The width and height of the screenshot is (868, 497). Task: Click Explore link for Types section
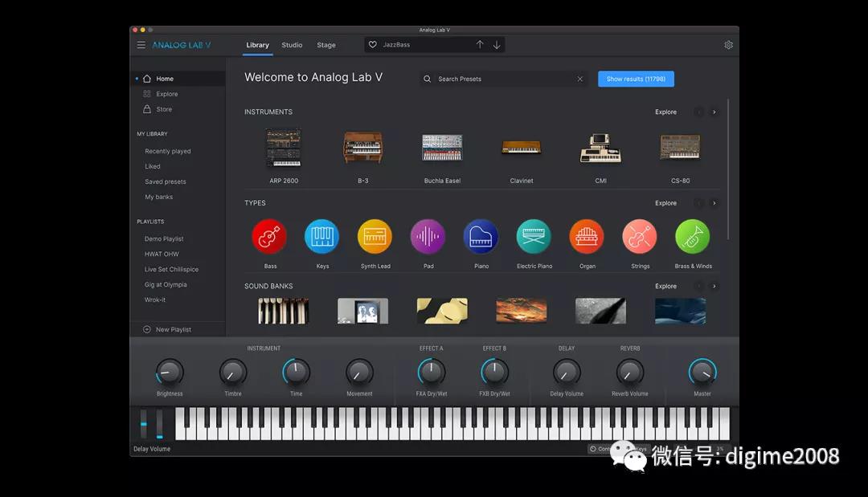(666, 203)
